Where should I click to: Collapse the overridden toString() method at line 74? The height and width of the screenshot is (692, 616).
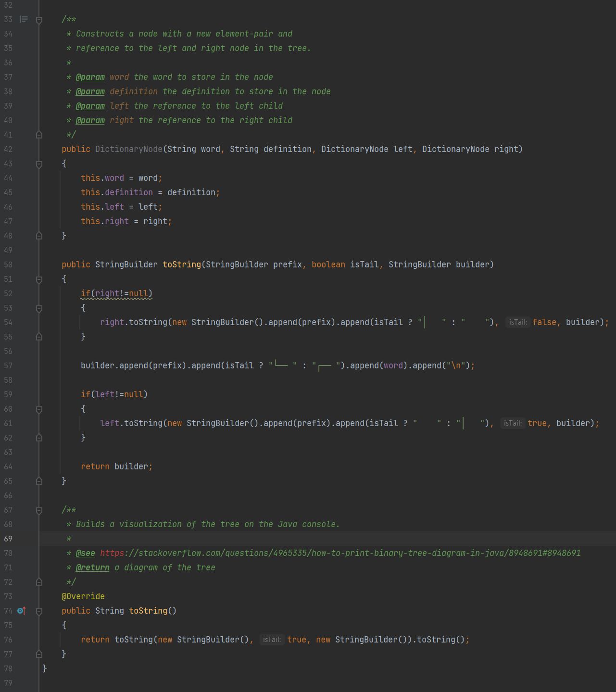pos(39,611)
